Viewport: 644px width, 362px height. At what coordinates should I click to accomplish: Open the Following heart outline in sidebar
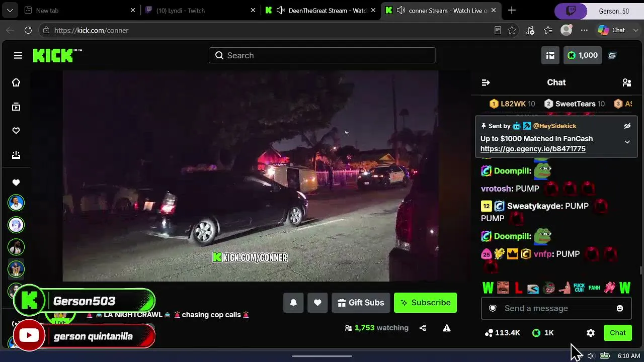(x=16, y=131)
